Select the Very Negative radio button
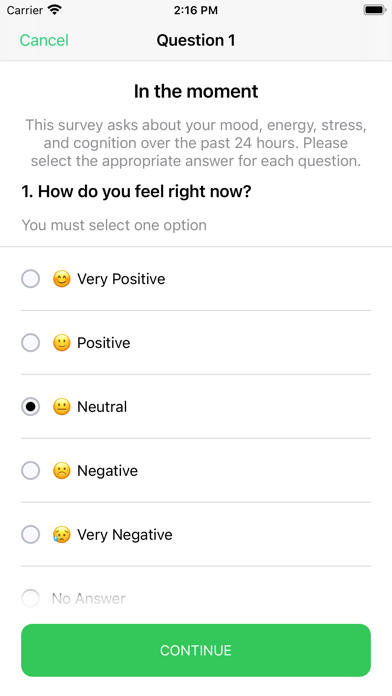This screenshot has height=696, width=392. (x=31, y=534)
